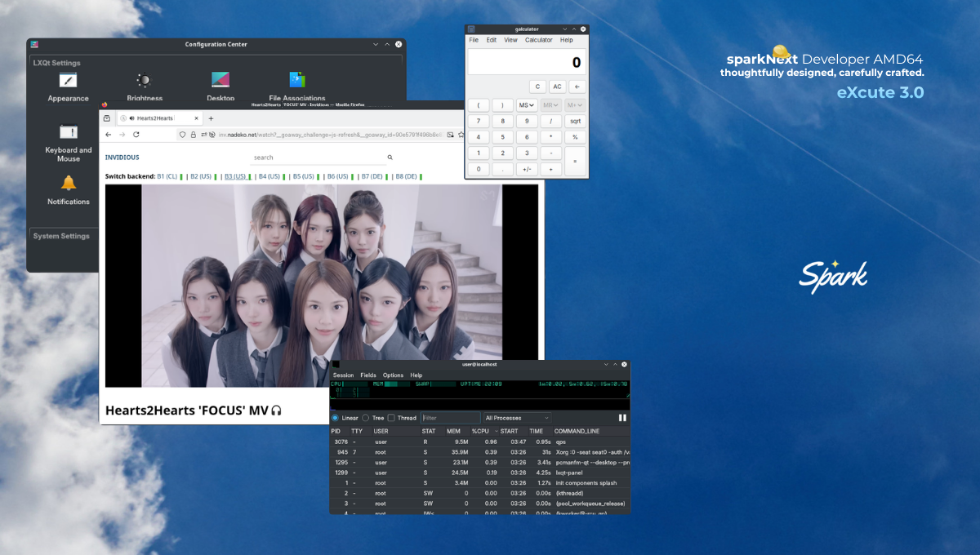Viewport: 980px width, 555px height.
Task: Click the Configuration Center title-bar icon
Action: coord(33,44)
